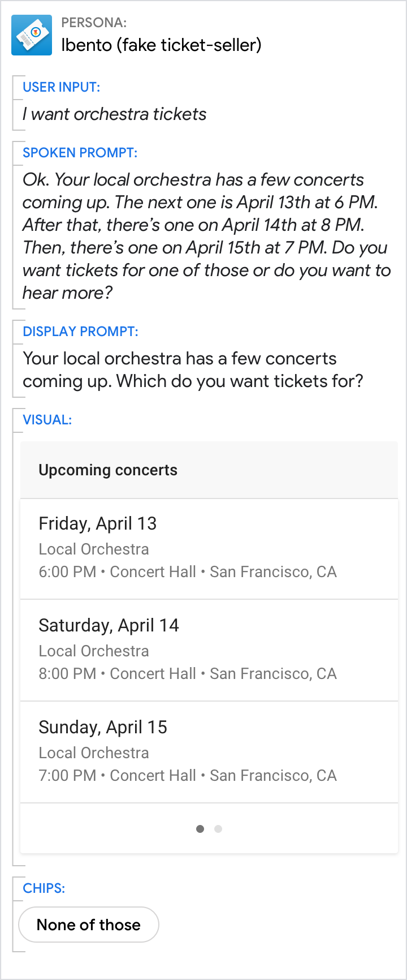Click the 'I want orchestra tickets' text

pyautogui.click(x=114, y=114)
